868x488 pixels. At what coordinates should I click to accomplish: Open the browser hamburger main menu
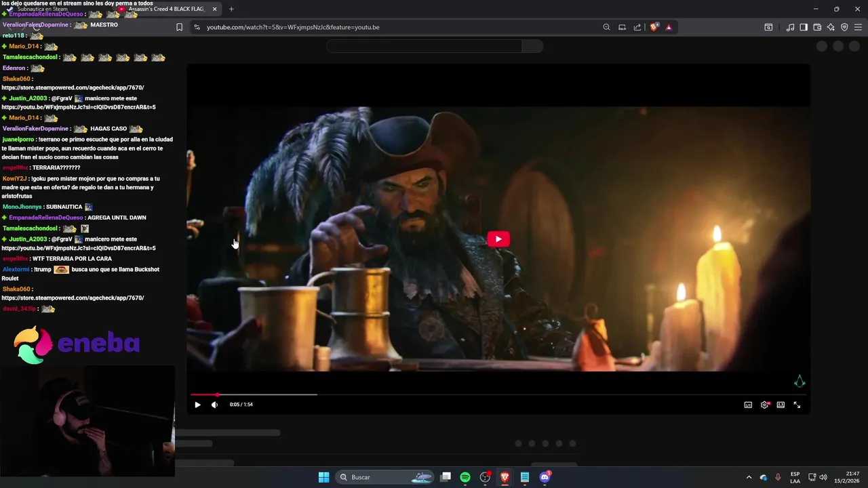[858, 27]
